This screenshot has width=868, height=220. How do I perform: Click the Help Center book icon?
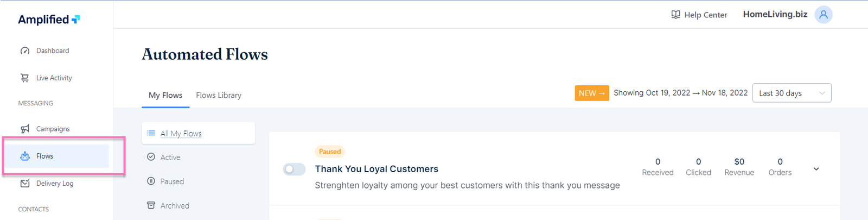675,15
